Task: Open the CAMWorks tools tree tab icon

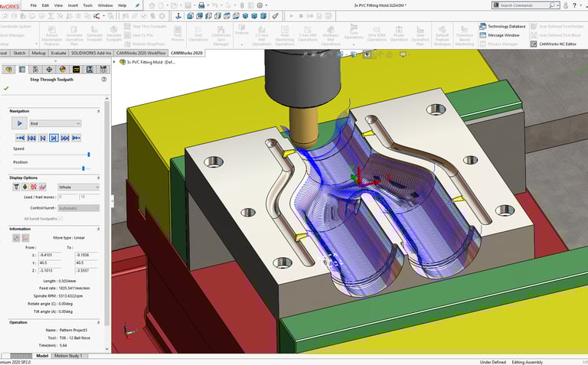Action: pos(103,70)
